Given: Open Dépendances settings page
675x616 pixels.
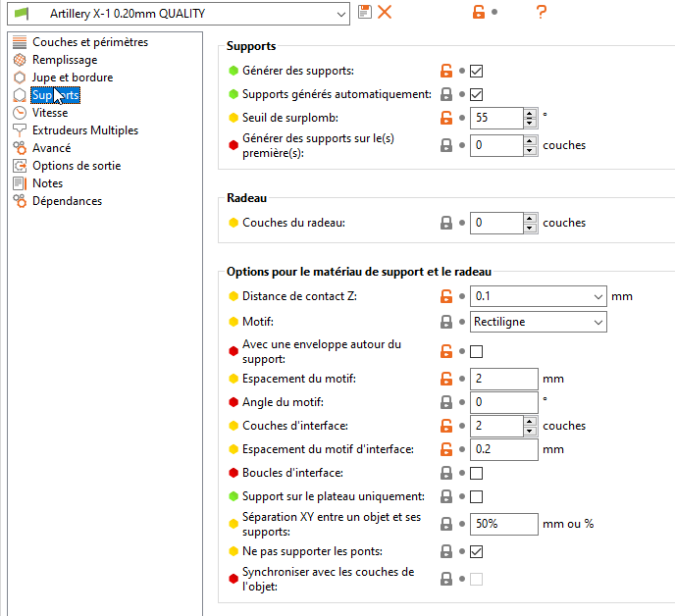Looking at the screenshot, I should (67, 201).
